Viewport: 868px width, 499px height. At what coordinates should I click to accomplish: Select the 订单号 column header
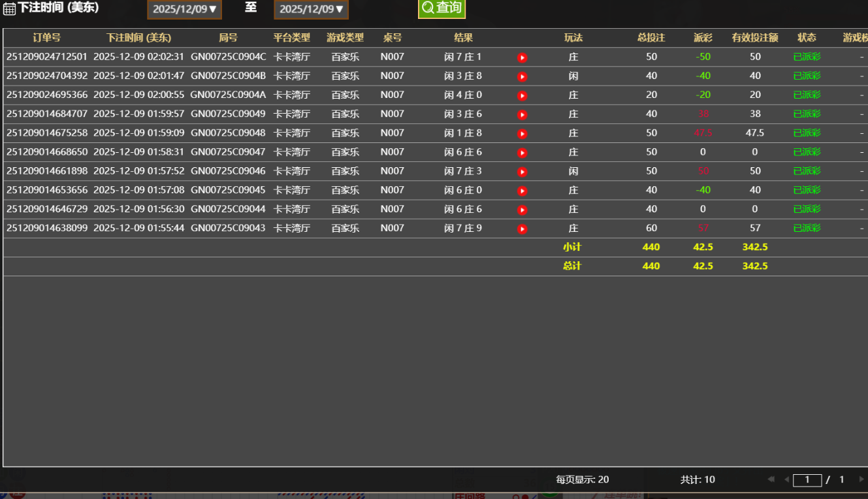pyautogui.click(x=46, y=38)
